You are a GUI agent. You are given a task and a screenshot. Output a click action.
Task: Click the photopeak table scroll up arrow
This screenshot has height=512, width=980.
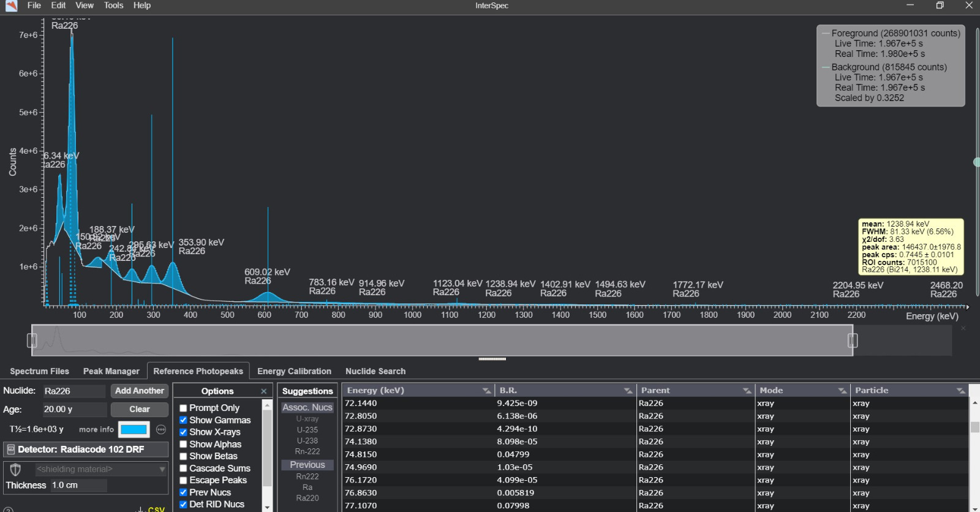pyautogui.click(x=974, y=402)
